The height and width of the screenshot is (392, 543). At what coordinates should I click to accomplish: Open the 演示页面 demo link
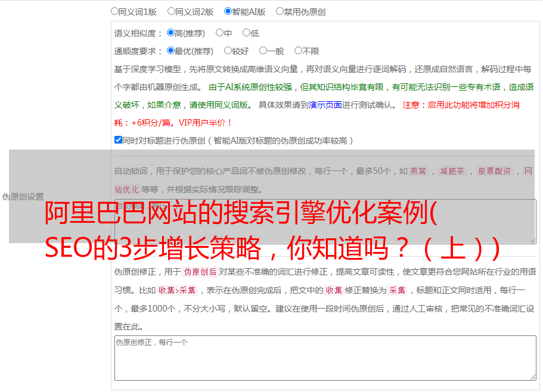click(325, 105)
